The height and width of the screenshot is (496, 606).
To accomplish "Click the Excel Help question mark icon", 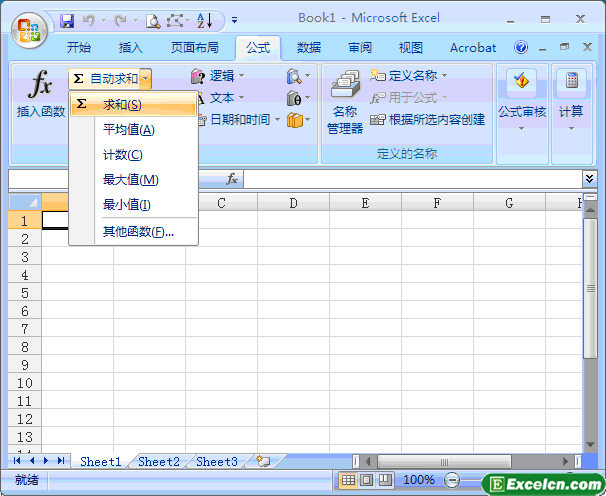I will [521, 47].
